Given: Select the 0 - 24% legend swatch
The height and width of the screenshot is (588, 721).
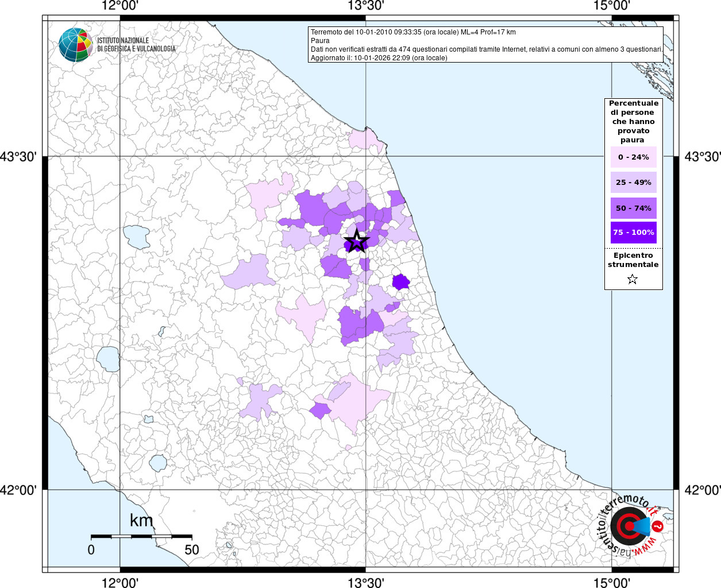Looking at the screenshot, I should (633, 157).
